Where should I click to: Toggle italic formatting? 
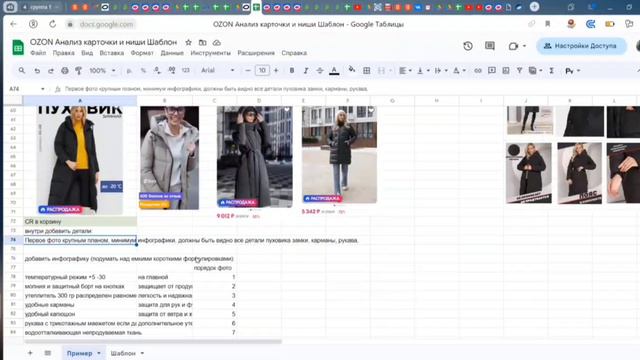click(305, 71)
